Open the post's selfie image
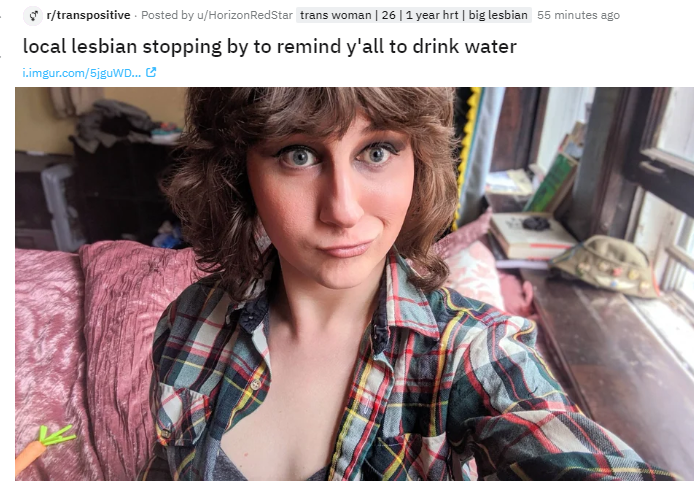The height and width of the screenshot is (487, 694). [355, 284]
